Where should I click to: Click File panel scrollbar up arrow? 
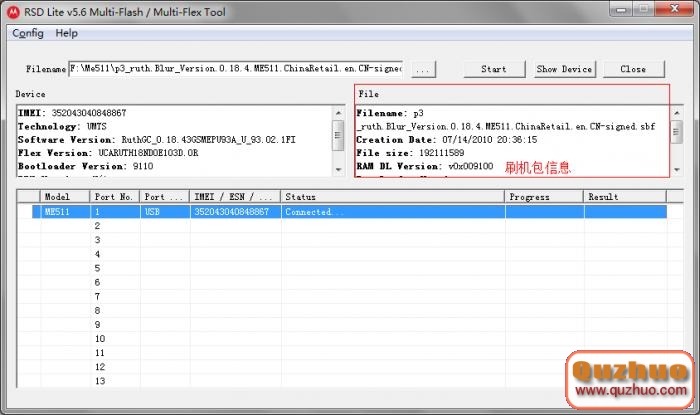(x=677, y=113)
